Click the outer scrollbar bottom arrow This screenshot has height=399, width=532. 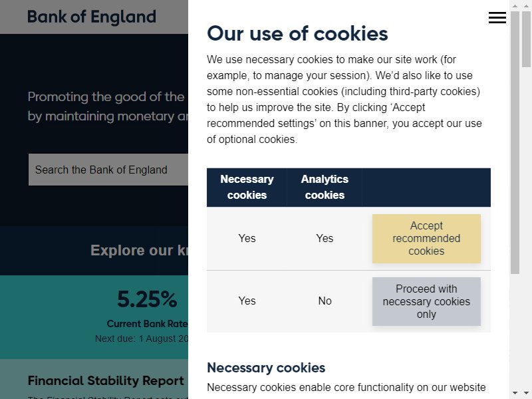coord(526,393)
